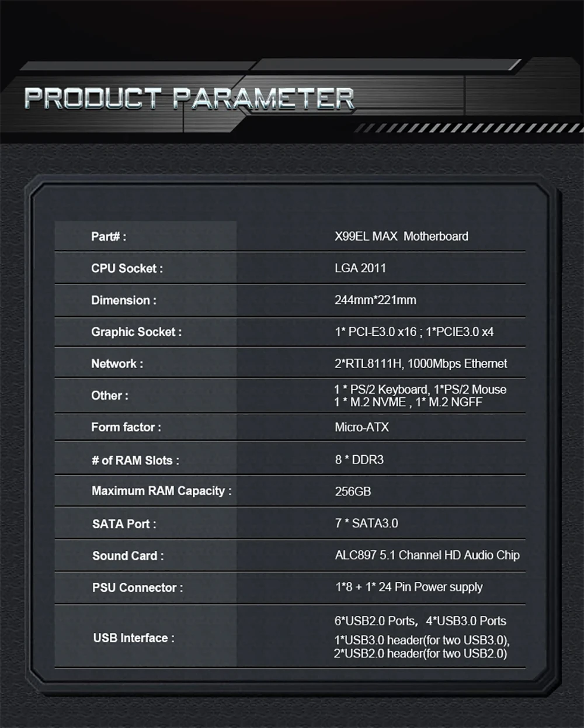The image size is (584, 728).
Task: Select the Maximum RAM Capacity label
Action: click(x=161, y=491)
